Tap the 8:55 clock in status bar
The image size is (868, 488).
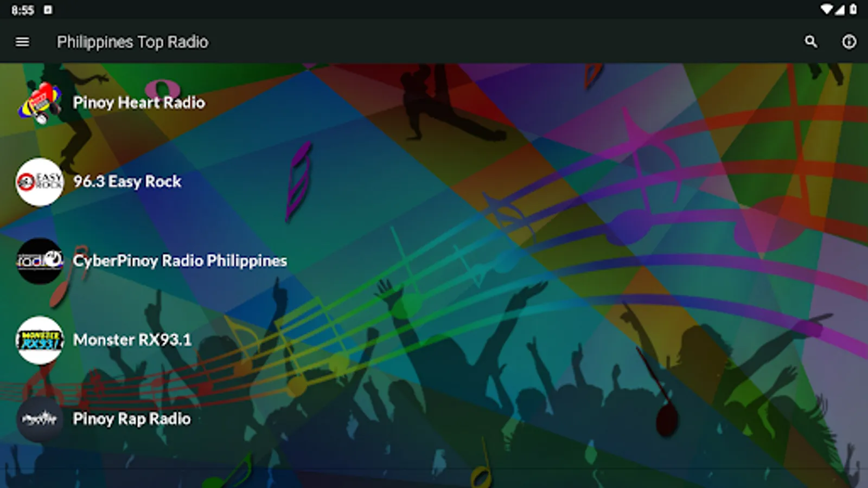tap(23, 10)
